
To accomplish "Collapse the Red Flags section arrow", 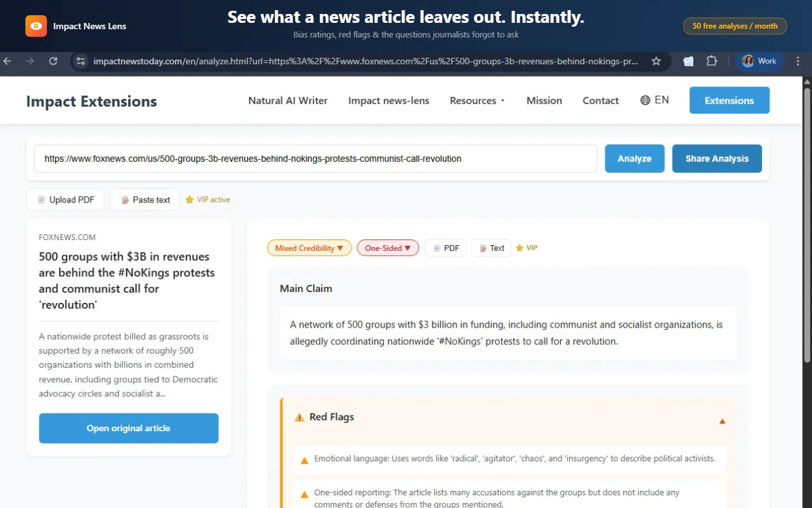I will [722, 421].
